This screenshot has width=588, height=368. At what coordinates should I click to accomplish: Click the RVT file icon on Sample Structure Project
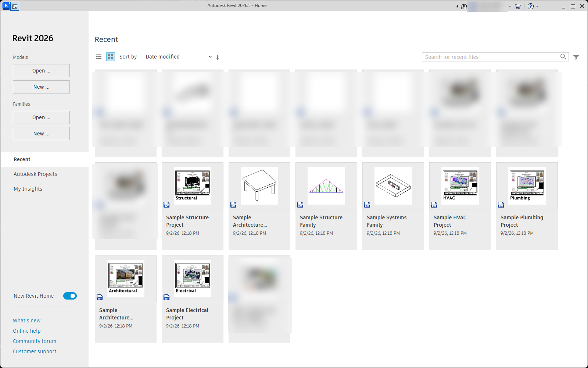point(166,205)
